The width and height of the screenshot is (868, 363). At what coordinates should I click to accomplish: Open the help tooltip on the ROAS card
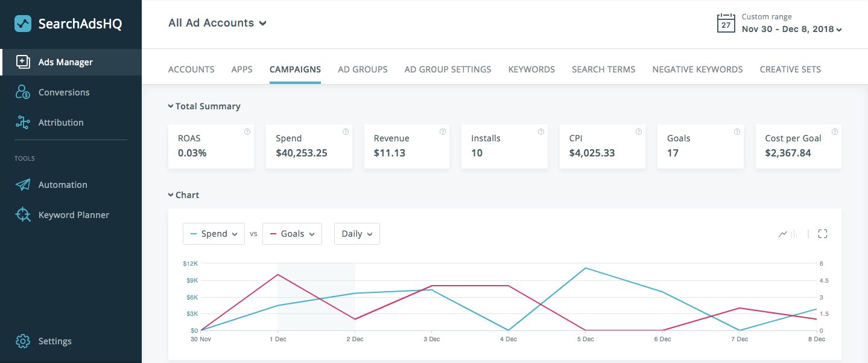click(247, 131)
